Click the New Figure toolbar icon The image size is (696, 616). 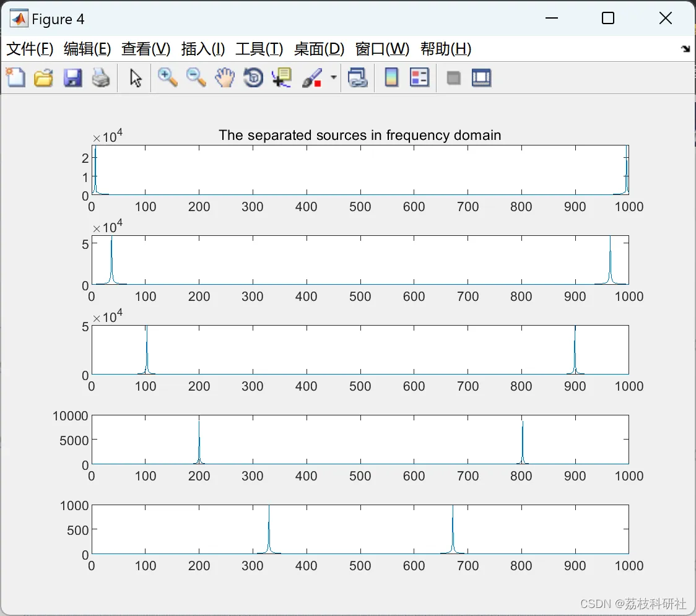(x=16, y=77)
